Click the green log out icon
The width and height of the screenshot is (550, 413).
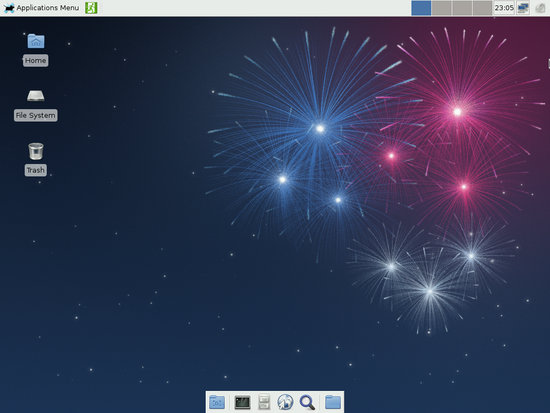91,8
